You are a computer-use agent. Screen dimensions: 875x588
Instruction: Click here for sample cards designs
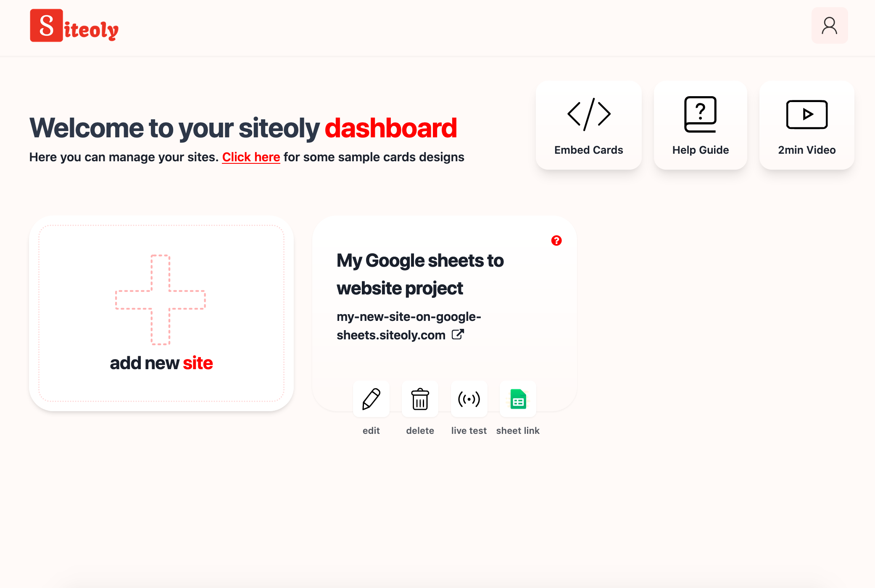click(x=251, y=157)
